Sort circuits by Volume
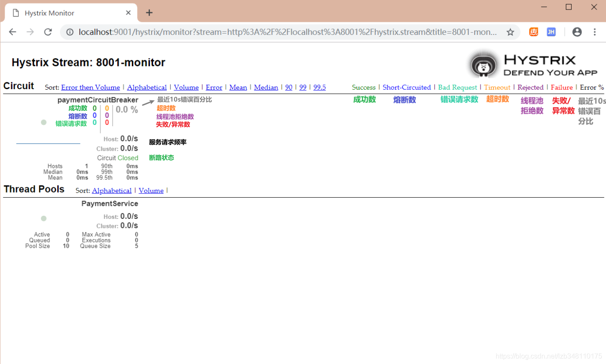 click(186, 87)
